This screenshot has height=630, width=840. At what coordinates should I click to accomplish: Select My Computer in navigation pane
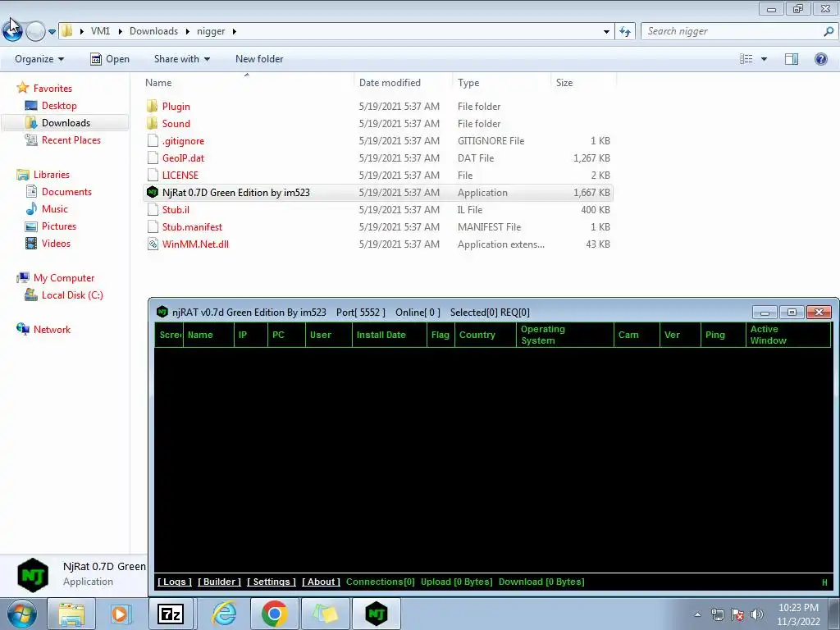click(x=64, y=278)
